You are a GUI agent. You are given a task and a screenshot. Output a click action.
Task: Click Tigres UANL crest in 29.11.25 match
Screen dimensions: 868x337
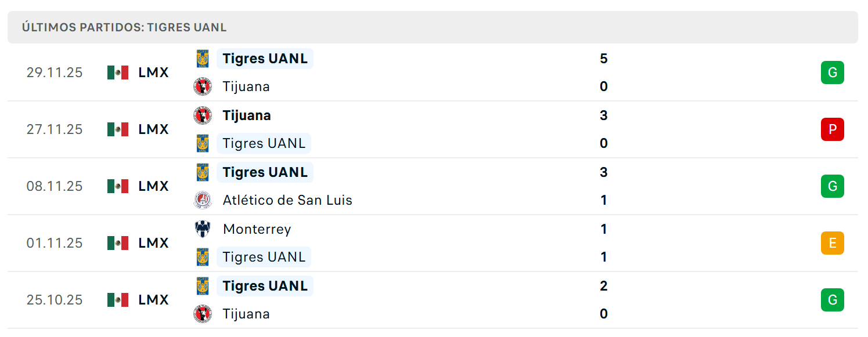[202, 59]
